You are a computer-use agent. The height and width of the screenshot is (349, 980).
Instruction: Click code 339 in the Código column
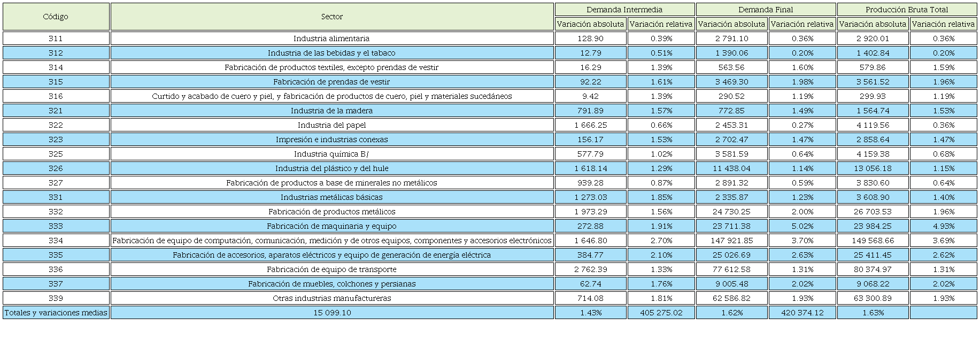pos(56,298)
